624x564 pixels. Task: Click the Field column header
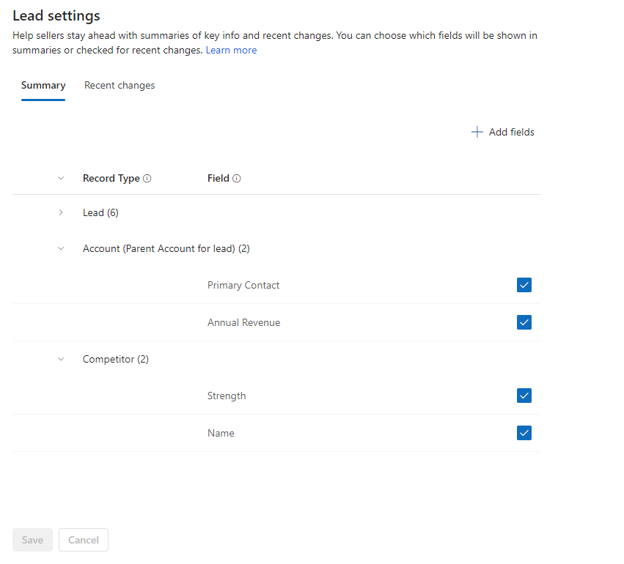click(x=218, y=178)
